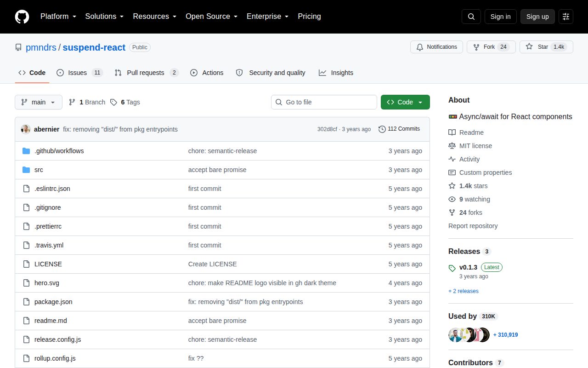Expand the Resources menu
The height and width of the screenshot is (368, 588).
(x=155, y=16)
